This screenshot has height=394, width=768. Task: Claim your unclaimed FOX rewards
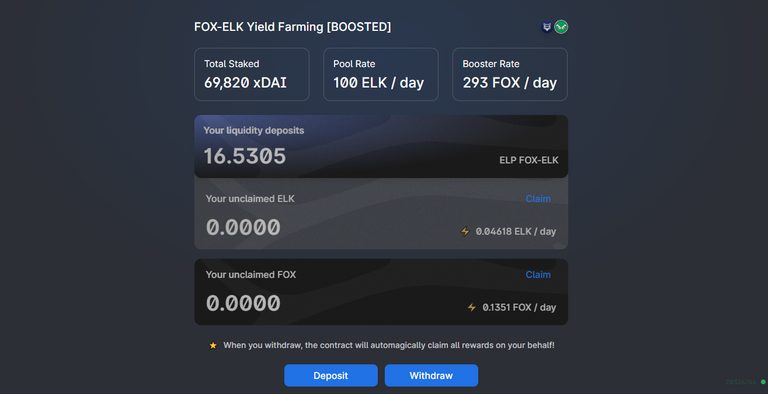tap(538, 274)
